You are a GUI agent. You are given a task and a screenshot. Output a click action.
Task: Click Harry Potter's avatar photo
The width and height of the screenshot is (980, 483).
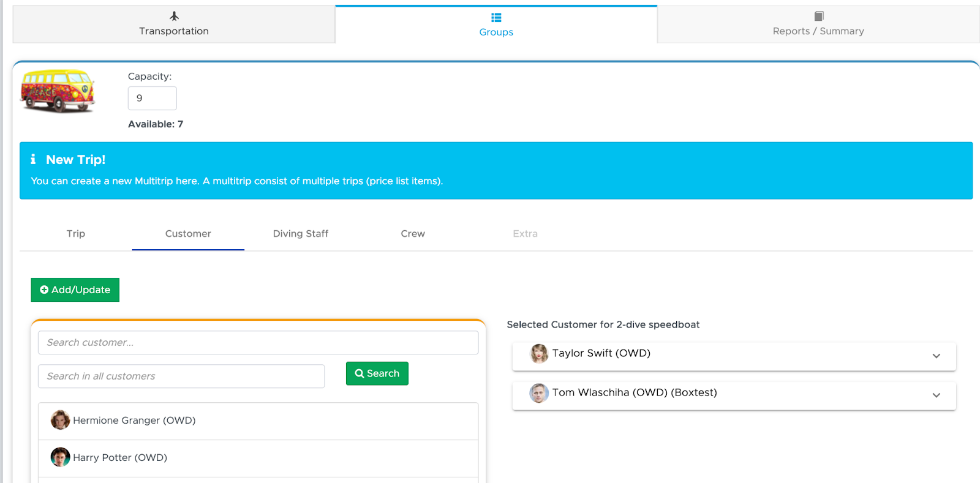[60, 457]
